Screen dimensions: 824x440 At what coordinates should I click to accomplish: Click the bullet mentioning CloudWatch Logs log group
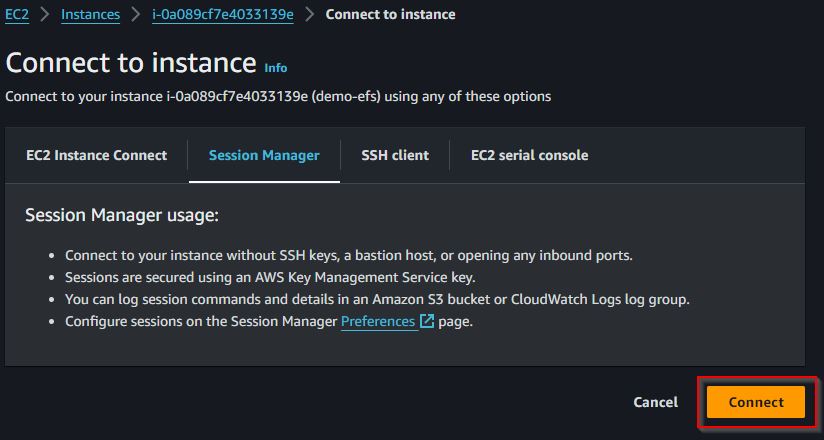click(x=377, y=300)
